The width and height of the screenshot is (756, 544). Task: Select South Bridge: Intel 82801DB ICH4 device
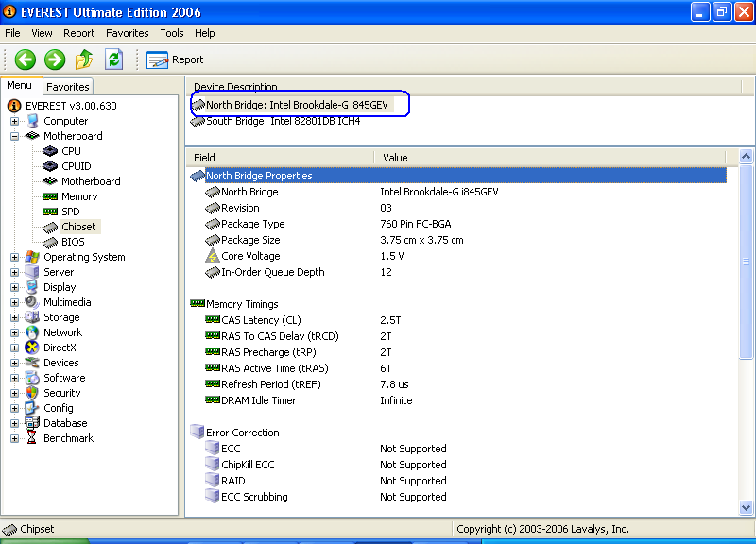[283, 121]
